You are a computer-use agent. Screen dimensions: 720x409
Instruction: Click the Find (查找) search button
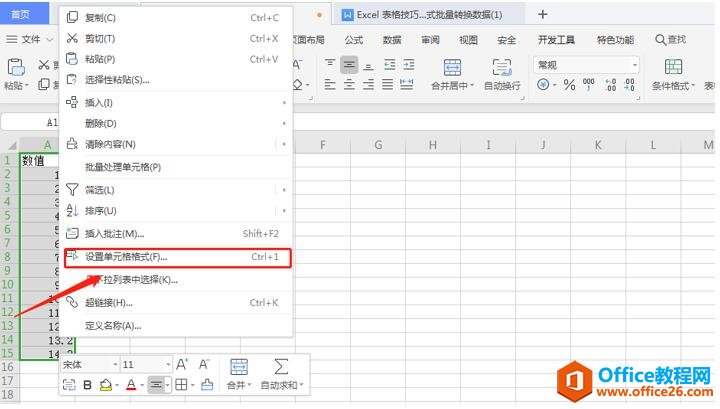[671, 40]
